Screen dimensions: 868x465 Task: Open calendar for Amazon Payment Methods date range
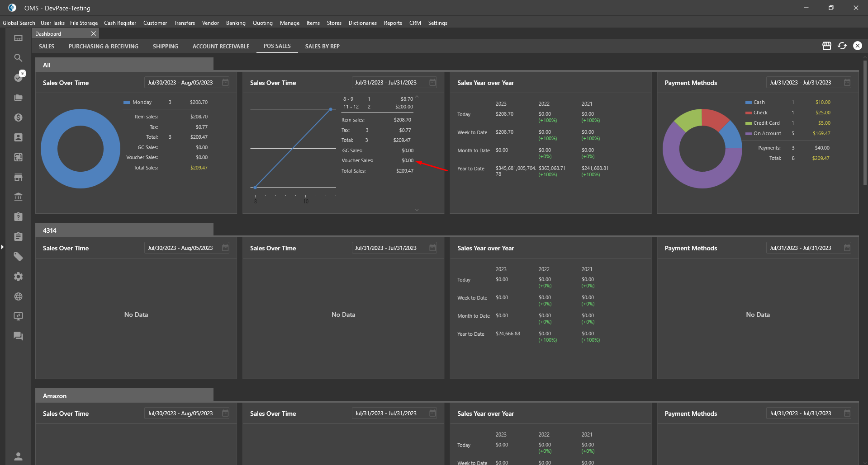coord(847,413)
